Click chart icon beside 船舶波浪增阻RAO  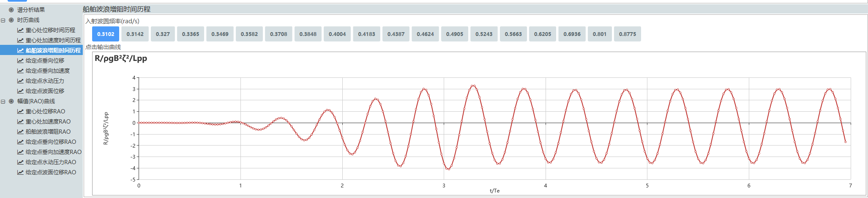tap(20, 132)
